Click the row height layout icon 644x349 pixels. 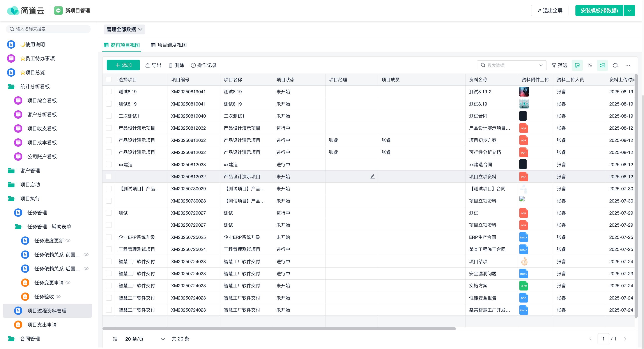click(x=602, y=65)
